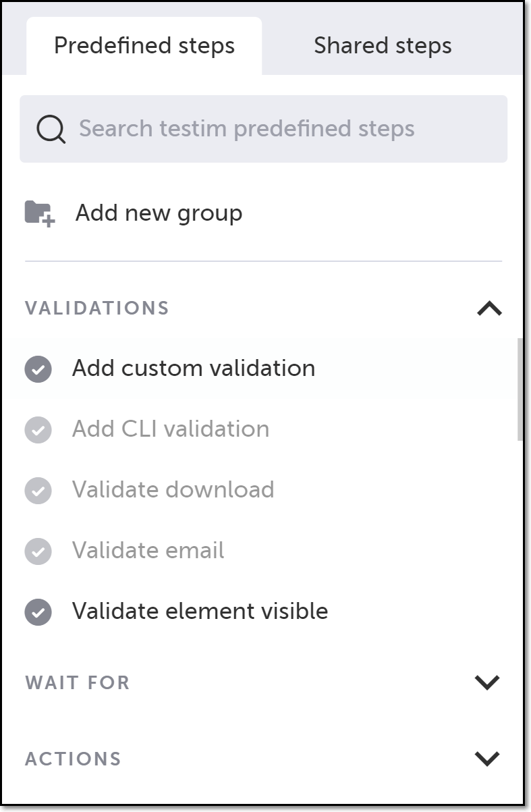Click the checkmark icon beside Validate email
Image resolution: width=531 pixels, height=812 pixels.
pos(38,551)
